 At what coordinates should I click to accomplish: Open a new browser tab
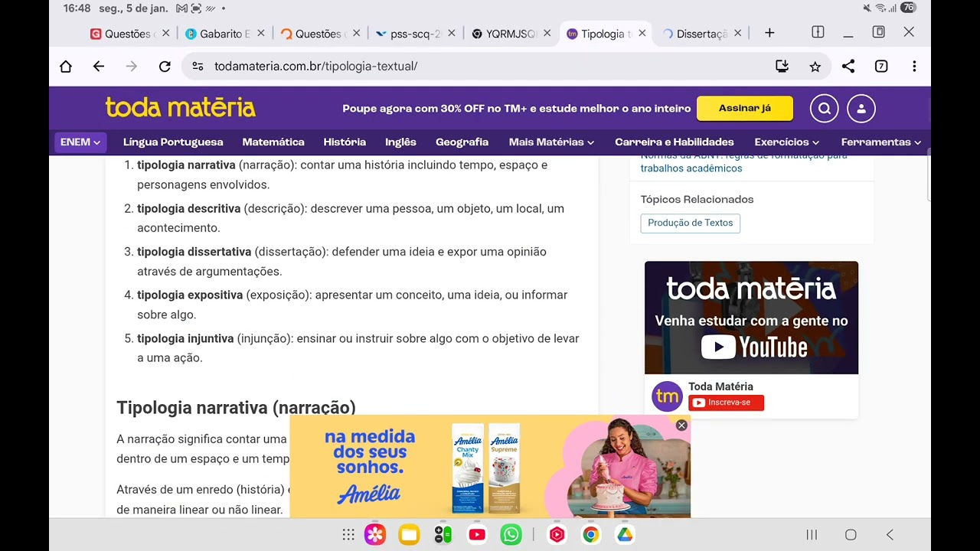click(769, 33)
